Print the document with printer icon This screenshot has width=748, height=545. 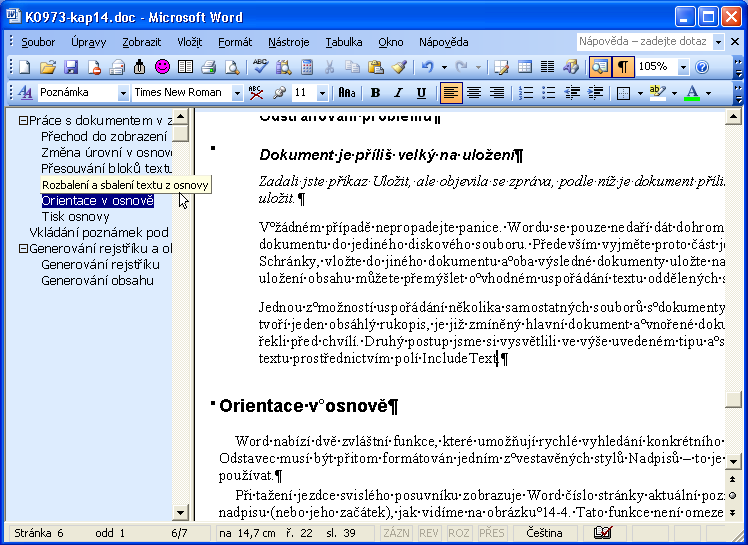(x=208, y=67)
